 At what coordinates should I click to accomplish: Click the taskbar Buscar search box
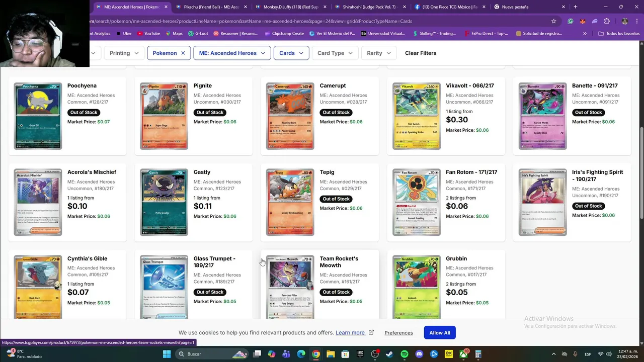(x=211, y=354)
